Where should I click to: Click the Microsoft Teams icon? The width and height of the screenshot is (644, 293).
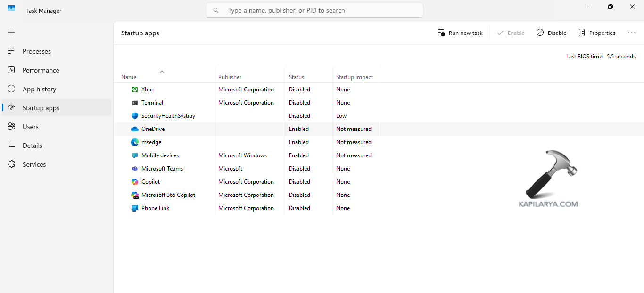coord(134,168)
